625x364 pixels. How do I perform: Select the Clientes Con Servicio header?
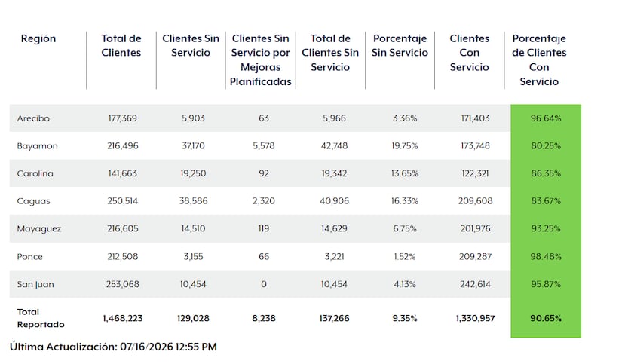[x=469, y=53]
